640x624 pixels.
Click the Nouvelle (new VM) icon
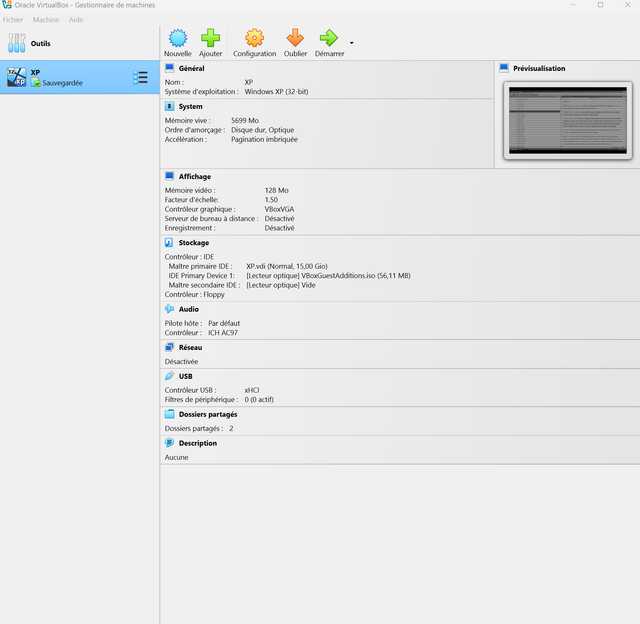tap(178, 38)
